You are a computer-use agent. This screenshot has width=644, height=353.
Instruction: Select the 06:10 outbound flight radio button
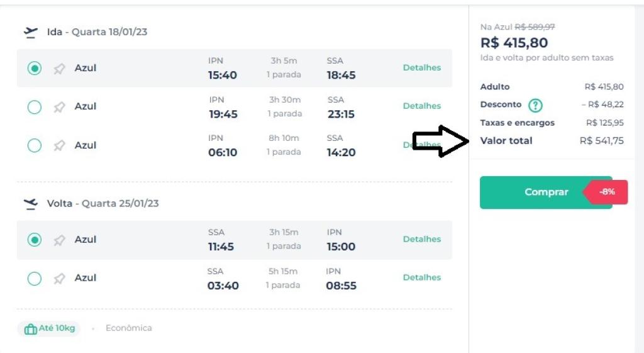coord(35,146)
